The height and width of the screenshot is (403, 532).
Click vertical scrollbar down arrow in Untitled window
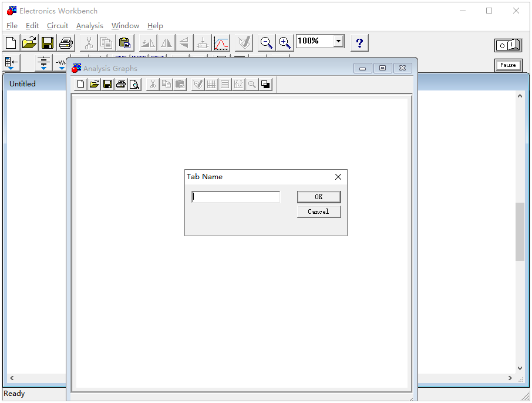(520, 368)
